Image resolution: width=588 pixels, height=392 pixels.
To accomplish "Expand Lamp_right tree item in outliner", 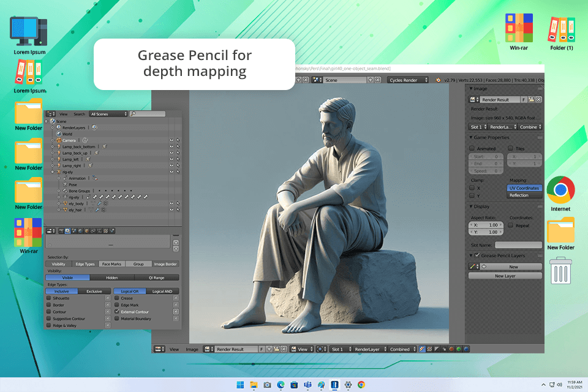I will (x=53, y=165).
